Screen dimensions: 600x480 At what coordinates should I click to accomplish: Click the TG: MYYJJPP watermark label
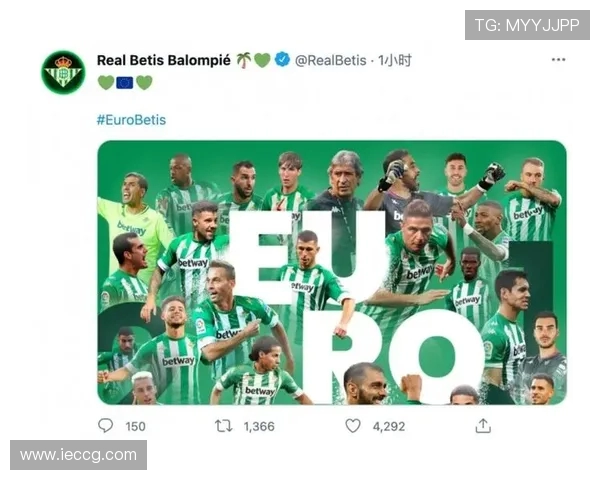pos(527,25)
